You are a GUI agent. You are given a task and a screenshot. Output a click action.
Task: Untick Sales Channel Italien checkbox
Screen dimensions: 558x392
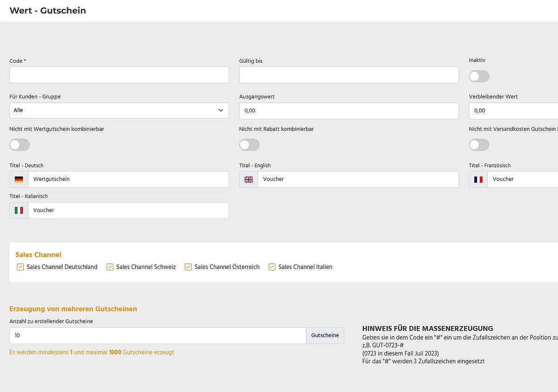tap(272, 267)
